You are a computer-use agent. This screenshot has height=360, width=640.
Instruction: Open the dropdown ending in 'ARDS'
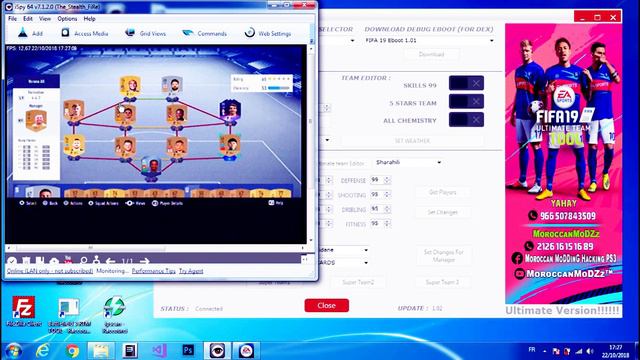coord(344,262)
